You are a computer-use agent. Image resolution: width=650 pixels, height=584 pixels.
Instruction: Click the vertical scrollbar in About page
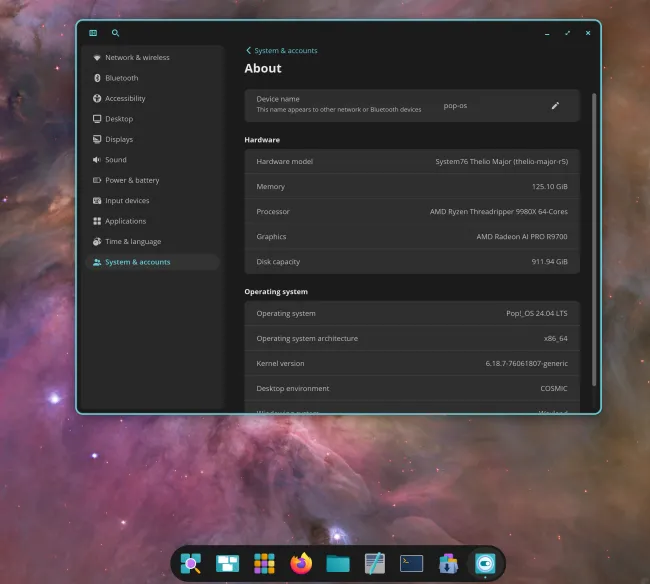pos(594,240)
